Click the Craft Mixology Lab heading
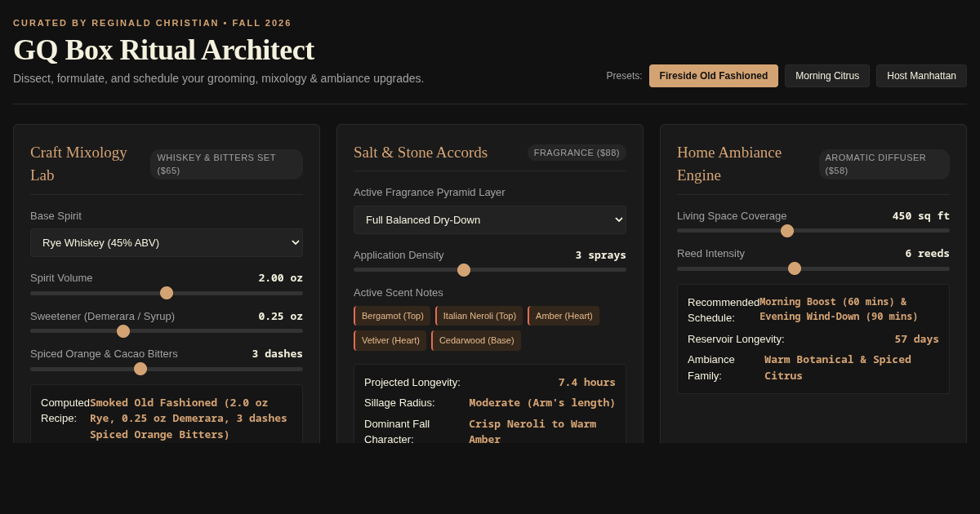980x514 pixels. point(78,164)
